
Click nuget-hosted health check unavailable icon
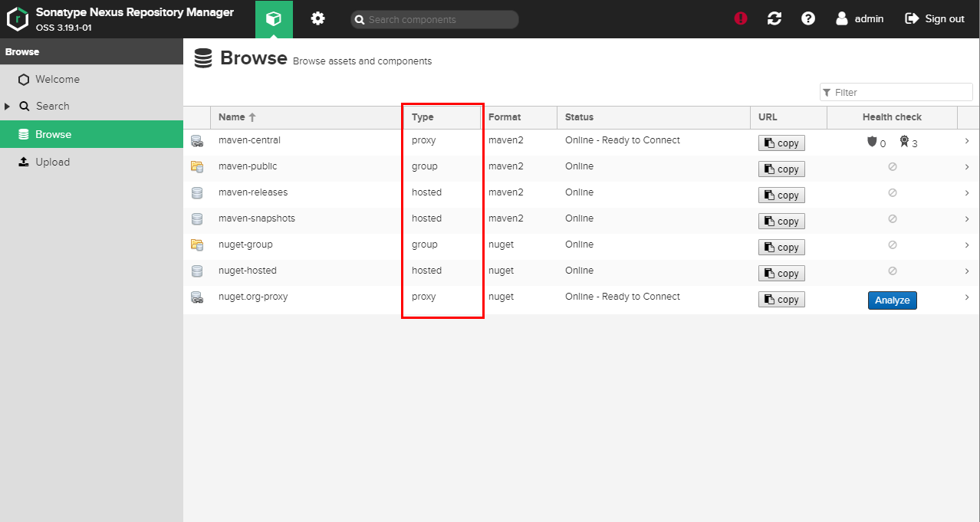coord(893,271)
